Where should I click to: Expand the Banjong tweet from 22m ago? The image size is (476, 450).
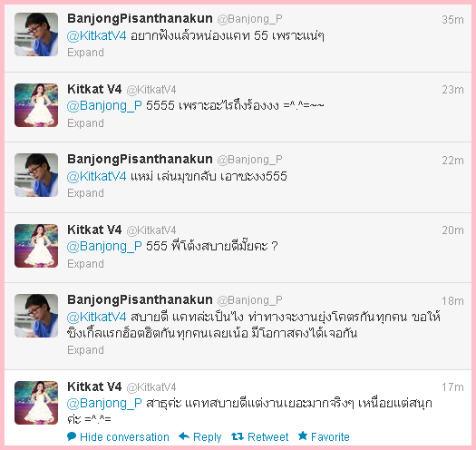[85, 193]
